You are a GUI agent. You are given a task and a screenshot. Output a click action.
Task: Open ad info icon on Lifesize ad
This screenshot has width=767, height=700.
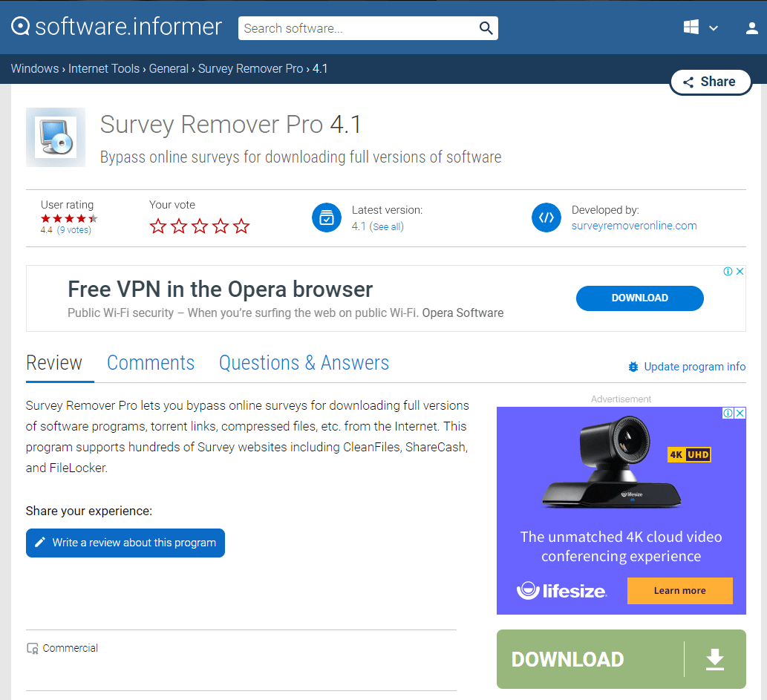coord(728,413)
